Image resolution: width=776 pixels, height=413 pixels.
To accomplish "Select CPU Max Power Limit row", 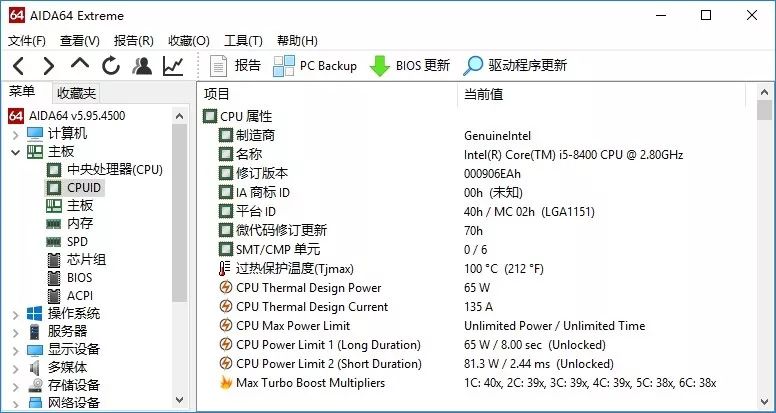I will (478, 325).
